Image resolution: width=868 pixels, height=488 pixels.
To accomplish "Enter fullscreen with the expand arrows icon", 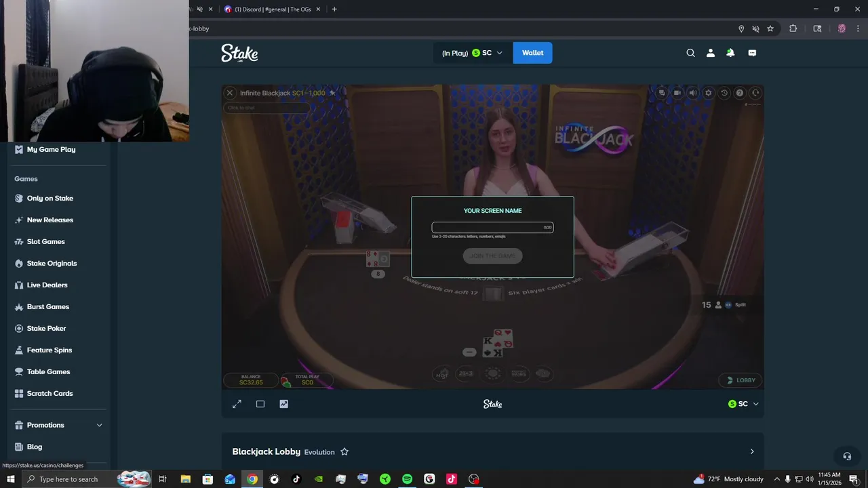I will [237, 404].
